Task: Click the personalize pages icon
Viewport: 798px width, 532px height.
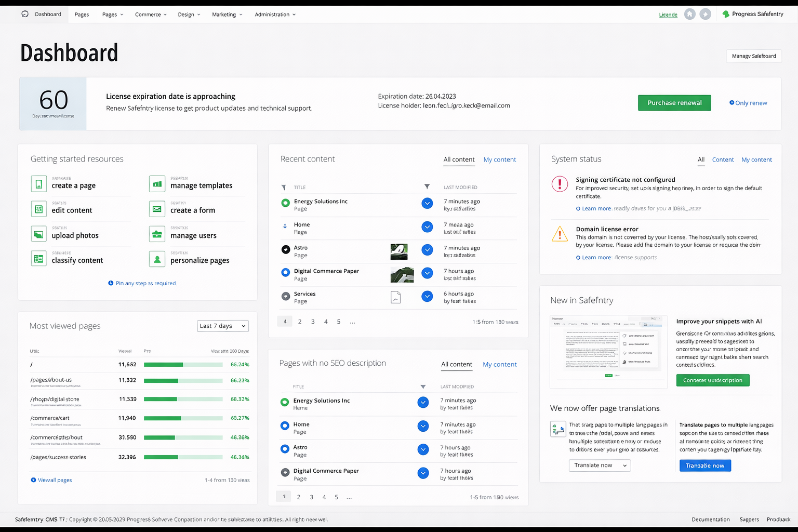Action: pyautogui.click(x=157, y=258)
